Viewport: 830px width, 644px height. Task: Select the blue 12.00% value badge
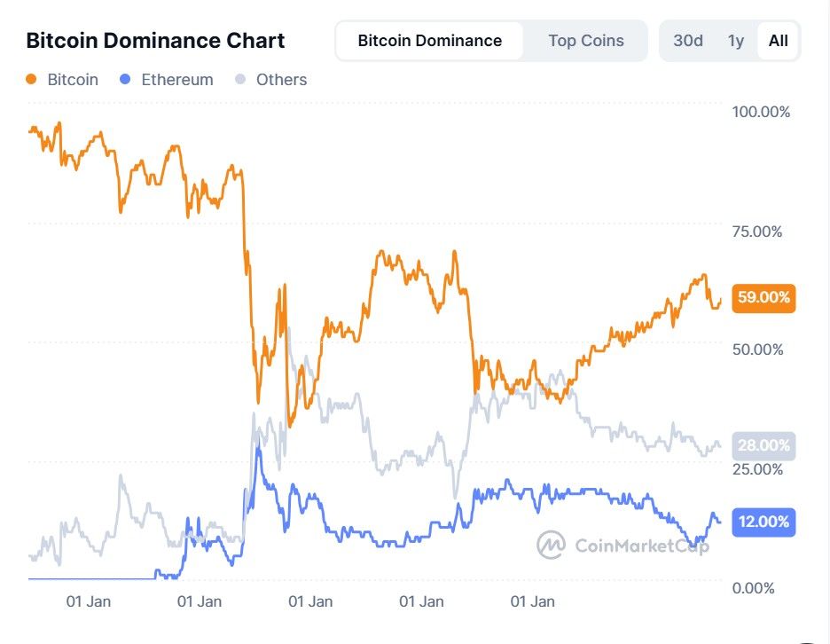click(763, 522)
